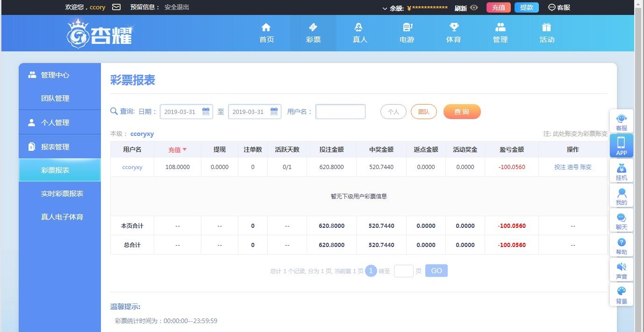Viewport: 644px width, 332px height.
Task: Open the floating 帮助 help icon
Action: point(622,245)
